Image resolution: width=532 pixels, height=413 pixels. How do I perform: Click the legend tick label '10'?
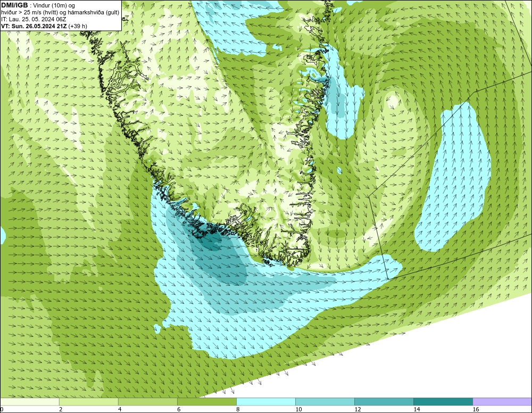point(298,410)
